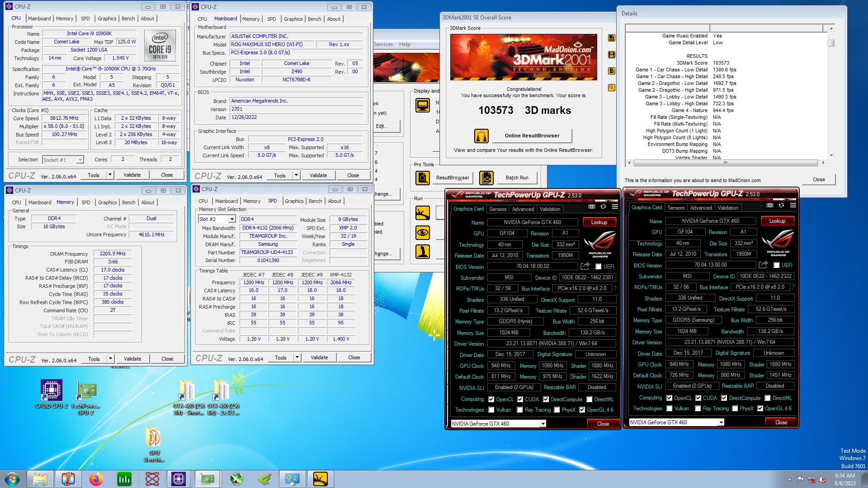Click the scroll-right arrow in the Details list
The height and width of the screenshot is (488, 868).
823,163
